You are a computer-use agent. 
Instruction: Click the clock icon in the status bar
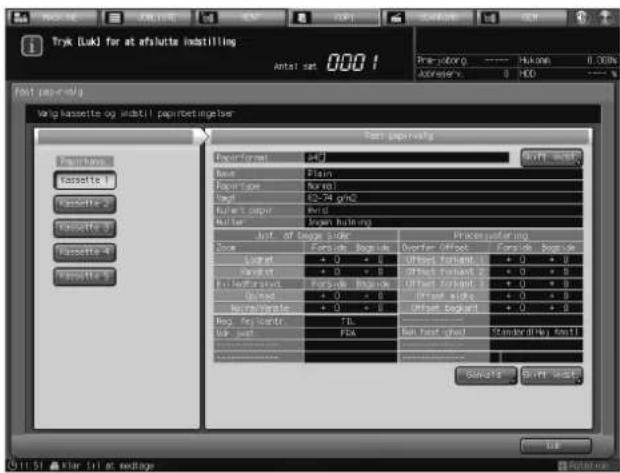(x=12, y=465)
